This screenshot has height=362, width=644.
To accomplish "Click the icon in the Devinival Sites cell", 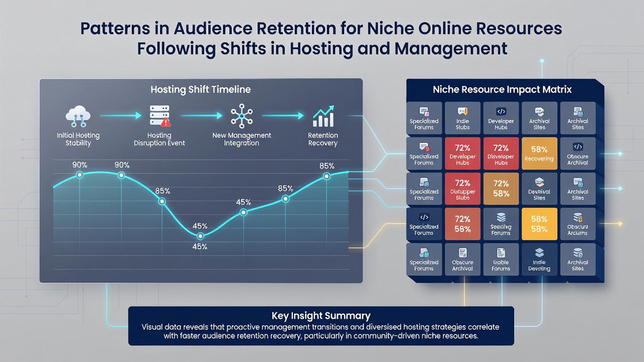I will (x=539, y=182).
